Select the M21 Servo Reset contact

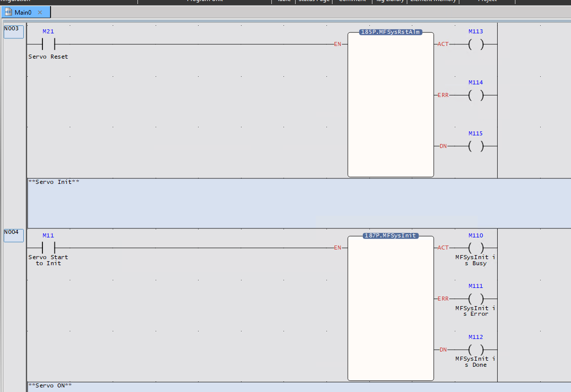48,44
